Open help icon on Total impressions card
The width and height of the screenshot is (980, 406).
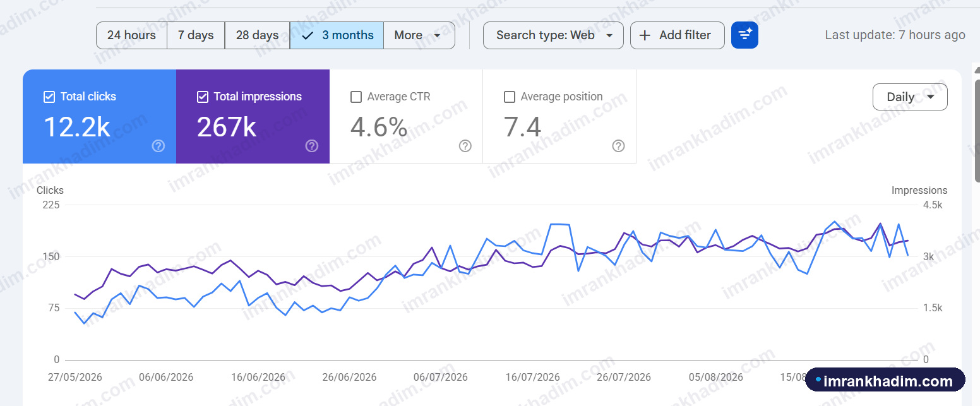312,146
